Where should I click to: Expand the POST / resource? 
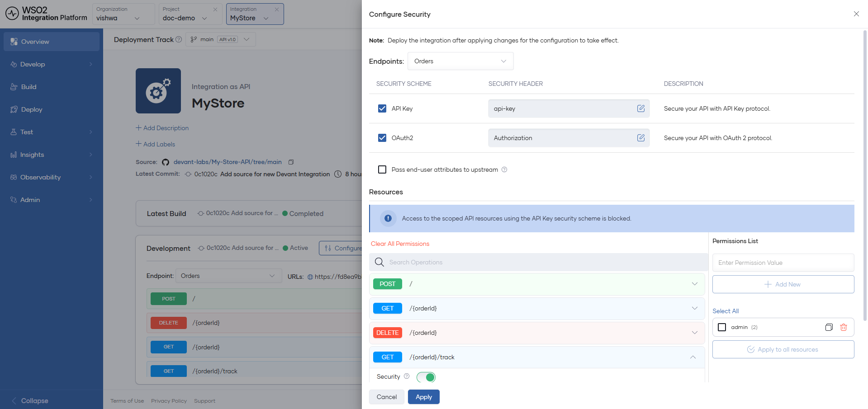[x=694, y=284]
